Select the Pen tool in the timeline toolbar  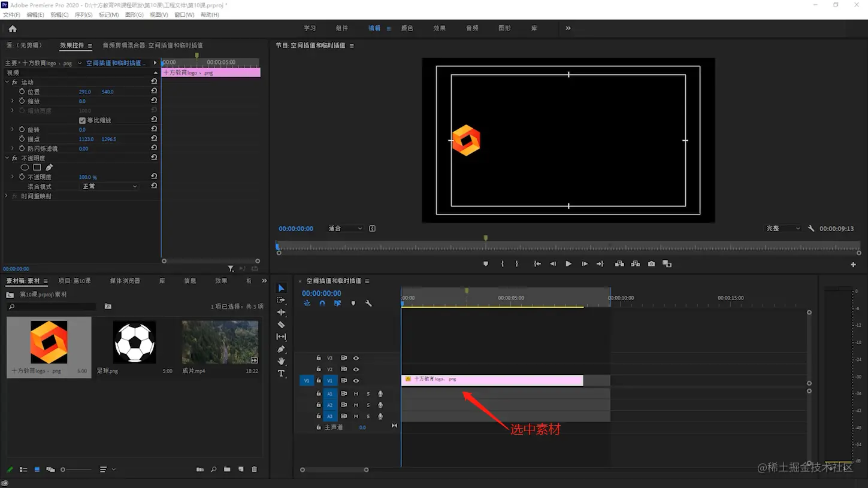(281, 349)
